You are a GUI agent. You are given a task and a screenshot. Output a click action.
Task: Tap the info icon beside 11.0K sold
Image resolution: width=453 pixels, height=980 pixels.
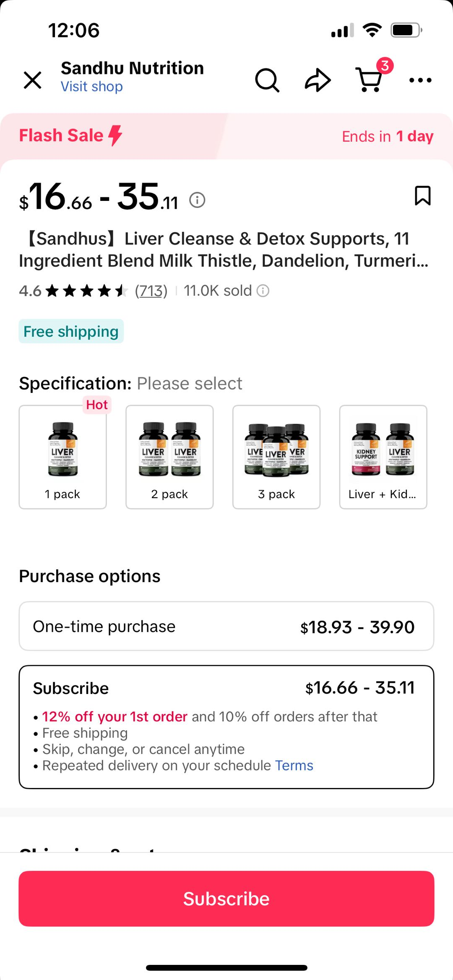[263, 291]
